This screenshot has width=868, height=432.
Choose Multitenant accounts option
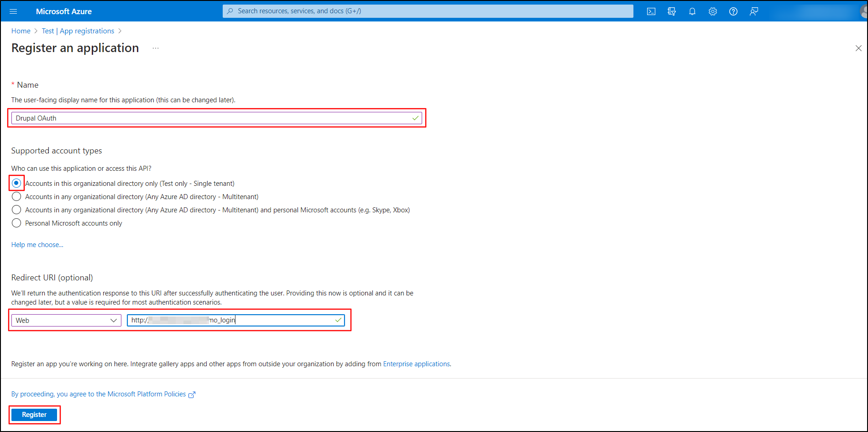pos(16,196)
